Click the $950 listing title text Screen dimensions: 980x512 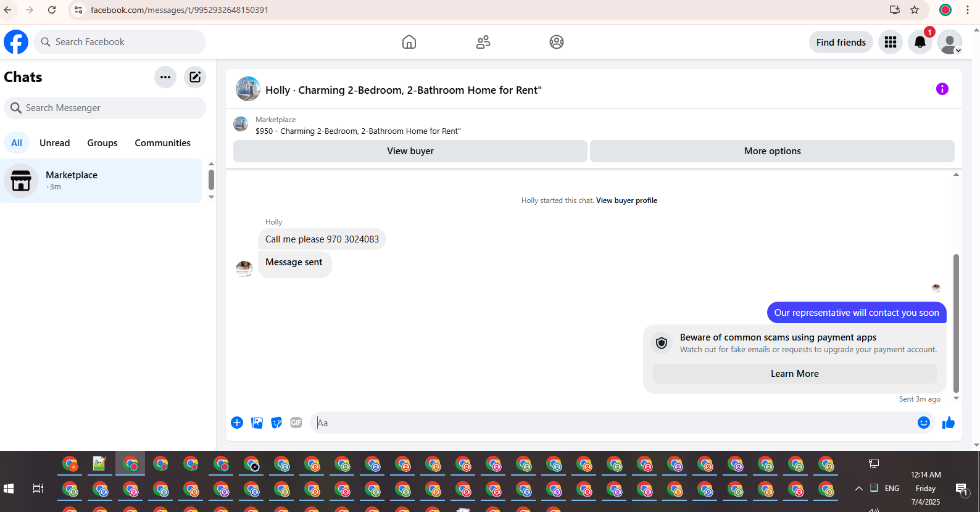tap(358, 131)
